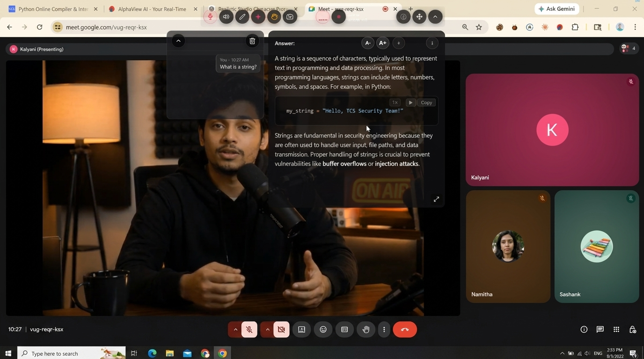Open a new browser tab with plus button

click(410, 9)
